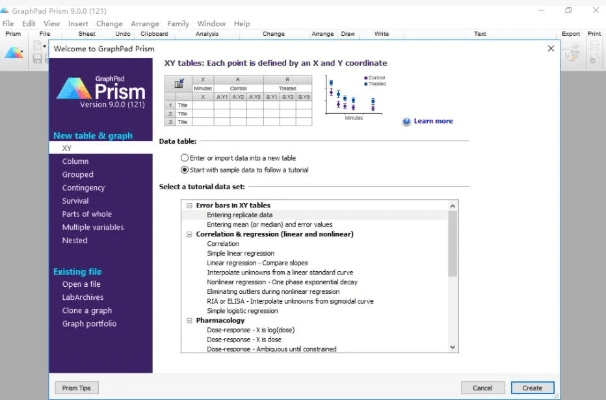Click the Cancel button
This screenshot has width=606, height=400.
pos(483,387)
